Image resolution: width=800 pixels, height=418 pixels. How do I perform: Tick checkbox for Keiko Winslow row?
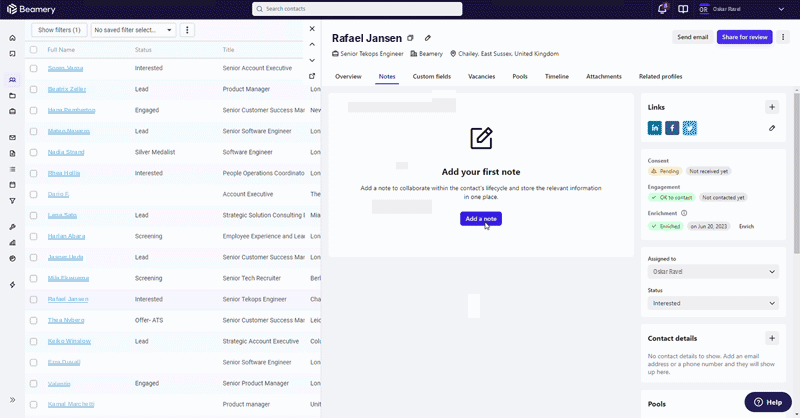(x=34, y=341)
